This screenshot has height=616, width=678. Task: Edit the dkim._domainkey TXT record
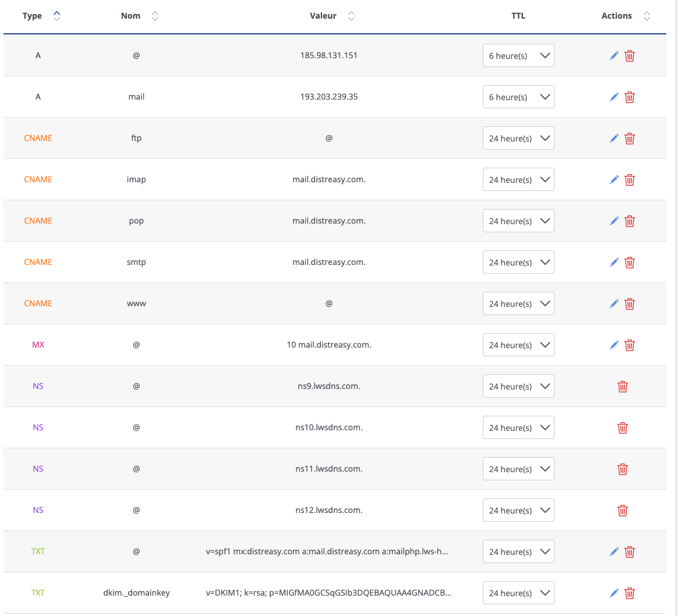point(614,593)
